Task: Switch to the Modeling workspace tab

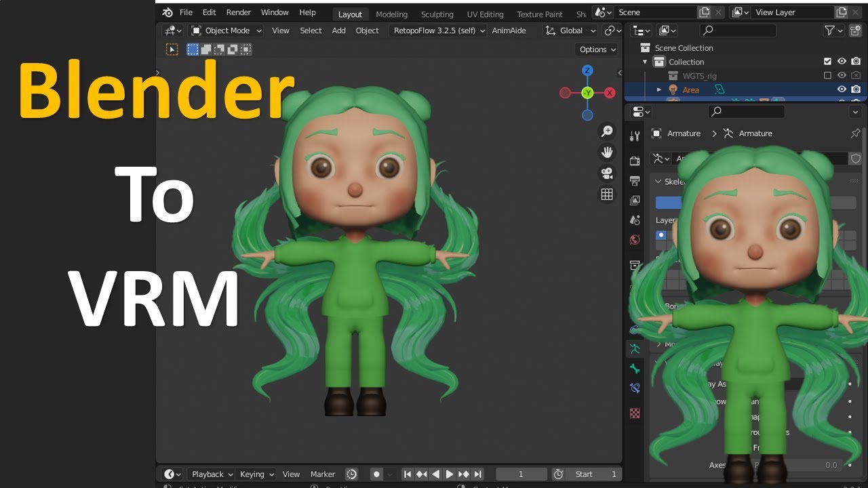Action: [392, 14]
